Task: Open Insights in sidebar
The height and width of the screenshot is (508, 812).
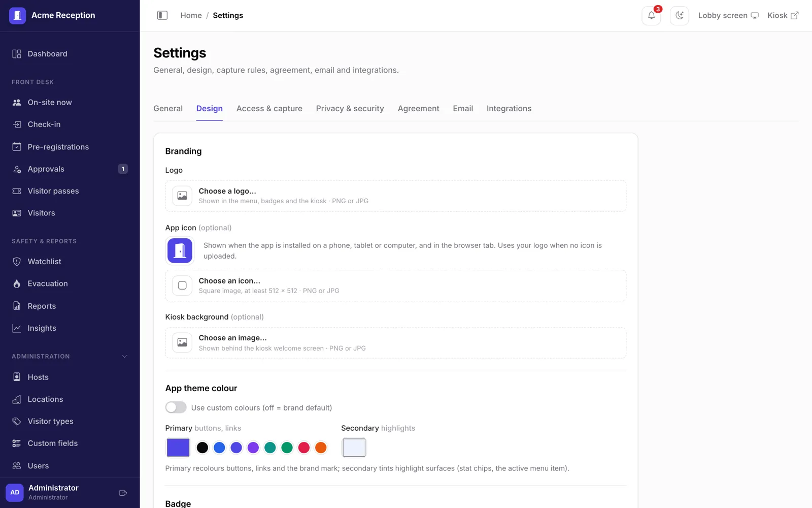Action: (70, 328)
